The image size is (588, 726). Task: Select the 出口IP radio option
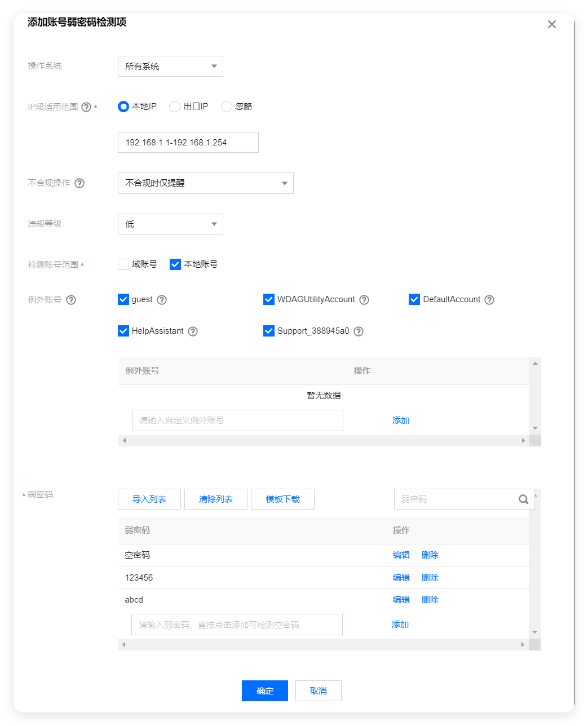point(175,107)
